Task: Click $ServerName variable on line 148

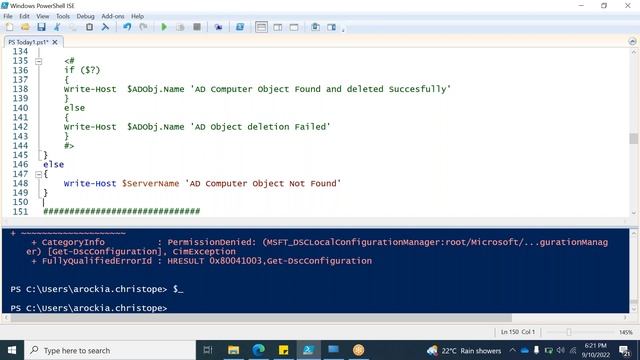Action: point(151,184)
